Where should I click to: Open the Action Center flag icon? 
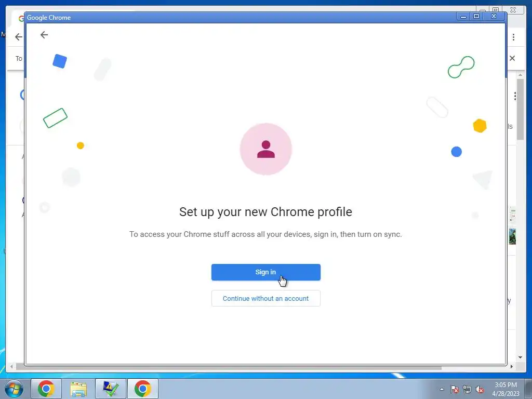click(x=455, y=389)
